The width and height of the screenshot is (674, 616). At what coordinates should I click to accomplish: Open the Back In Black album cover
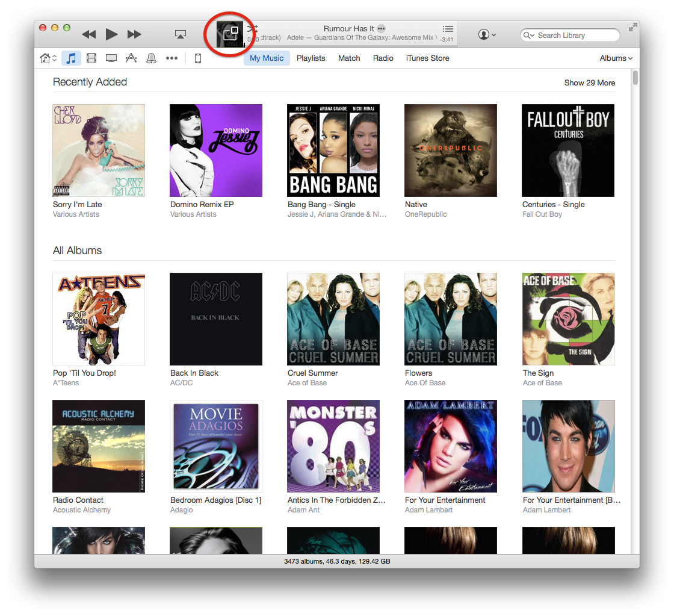click(216, 319)
